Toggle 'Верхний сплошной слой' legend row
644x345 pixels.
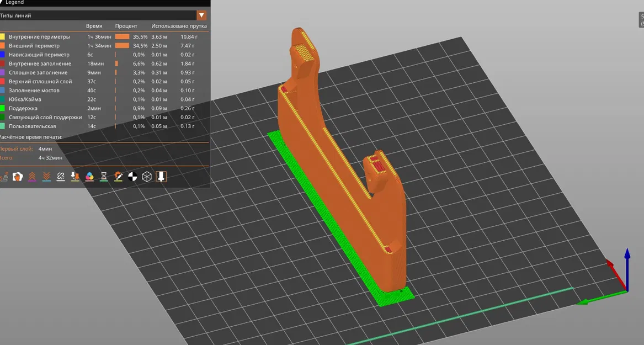click(x=104, y=81)
